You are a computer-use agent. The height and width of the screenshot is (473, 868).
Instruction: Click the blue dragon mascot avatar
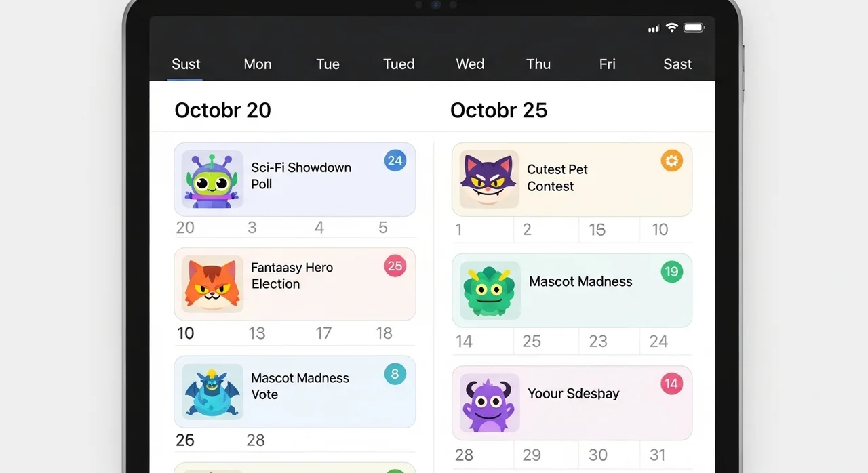[x=212, y=392]
